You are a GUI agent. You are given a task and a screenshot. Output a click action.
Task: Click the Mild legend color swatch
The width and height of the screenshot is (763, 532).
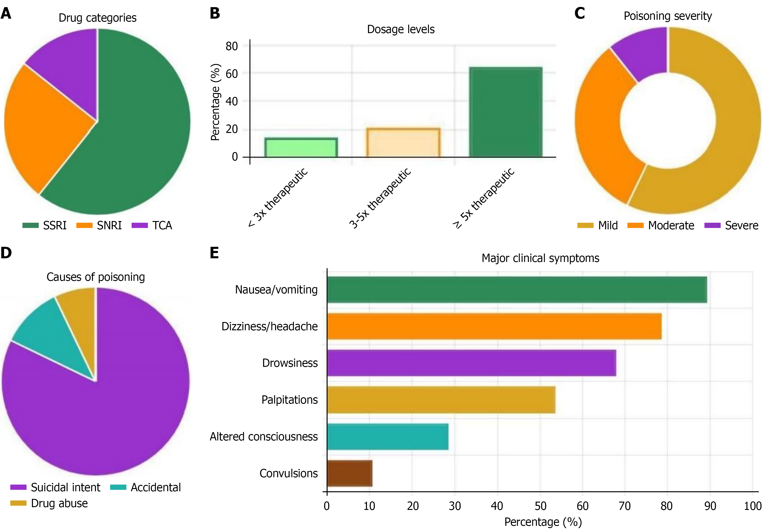point(585,225)
